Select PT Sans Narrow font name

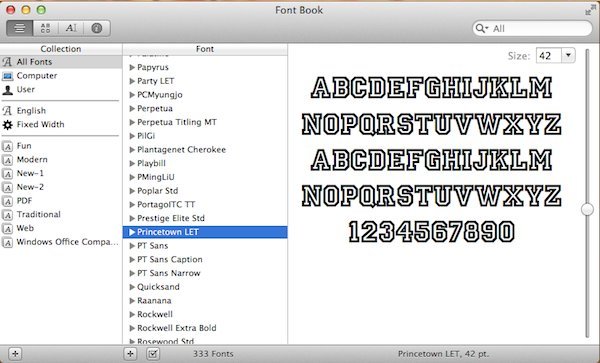point(169,273)
